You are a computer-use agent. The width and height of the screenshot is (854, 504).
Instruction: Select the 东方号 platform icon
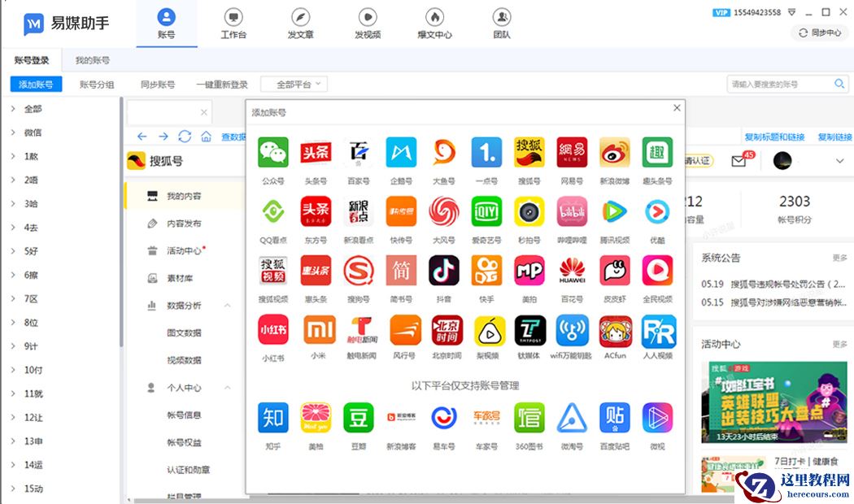tap(316, 211)
